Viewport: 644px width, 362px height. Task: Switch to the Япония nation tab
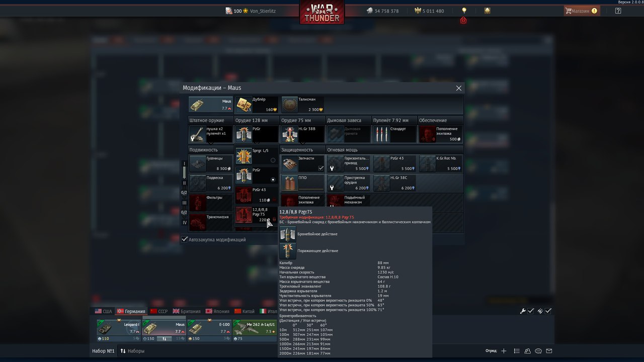point(217,311)
